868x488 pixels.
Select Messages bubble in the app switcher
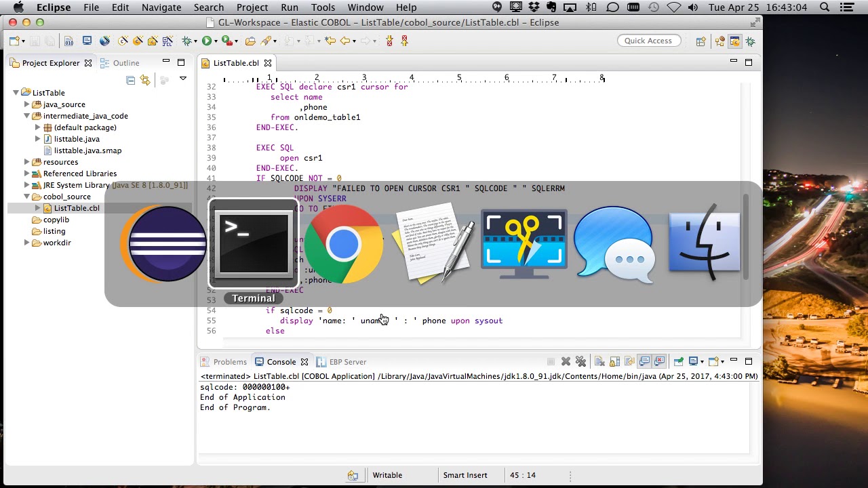[x=614, y=244]
